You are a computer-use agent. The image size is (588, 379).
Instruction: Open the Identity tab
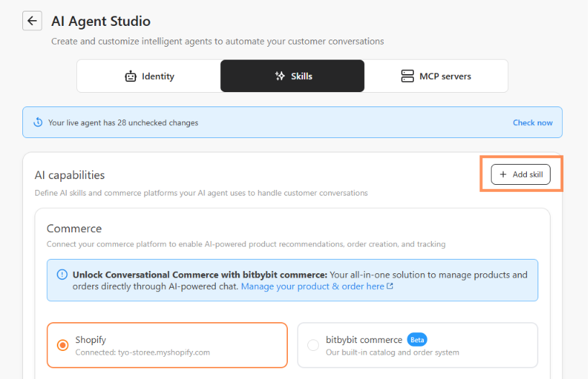click(149, 76)
